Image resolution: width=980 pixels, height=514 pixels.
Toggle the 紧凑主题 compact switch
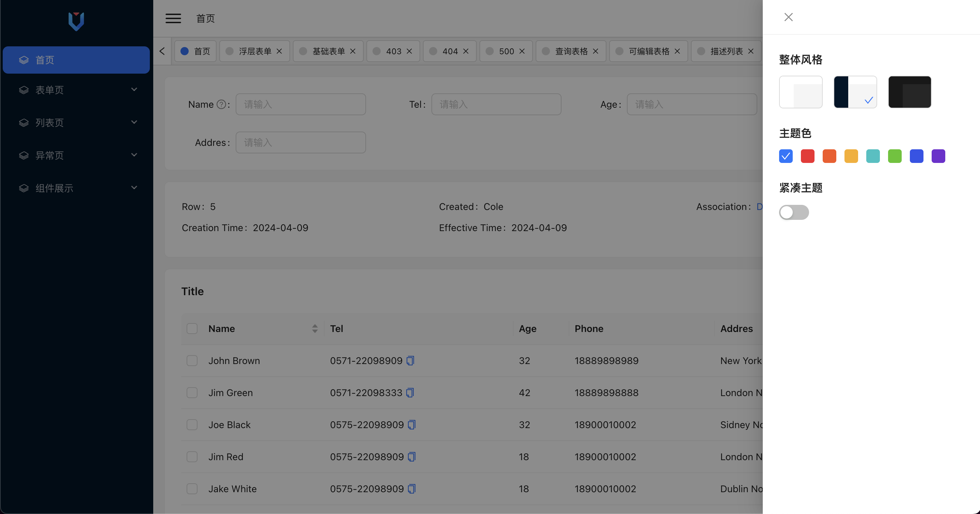[x=794, y=212]
